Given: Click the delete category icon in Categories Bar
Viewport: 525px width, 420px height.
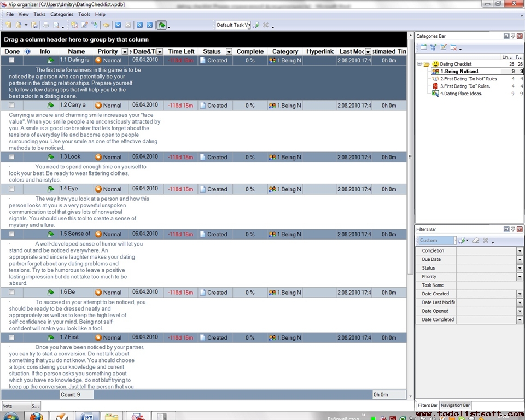Looking at the screenshot, I should coord(453,48).
